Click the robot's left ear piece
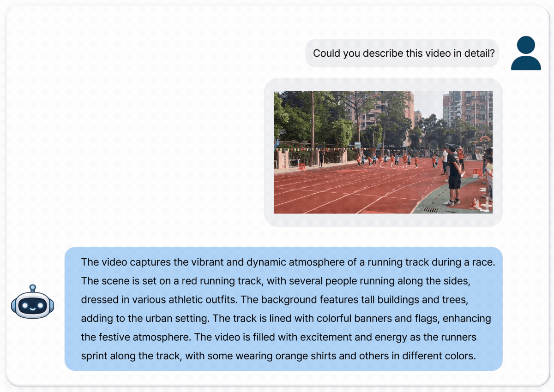Viewport: 554px width, 392px height. tap(14, 305)
